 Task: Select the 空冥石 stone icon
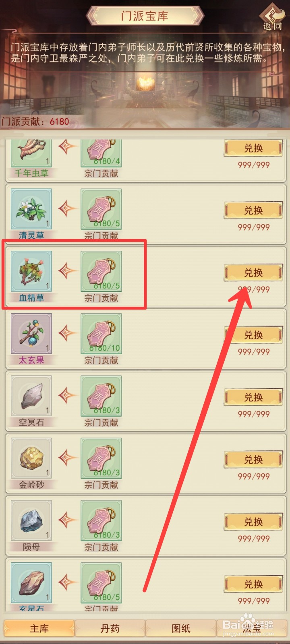31,396
